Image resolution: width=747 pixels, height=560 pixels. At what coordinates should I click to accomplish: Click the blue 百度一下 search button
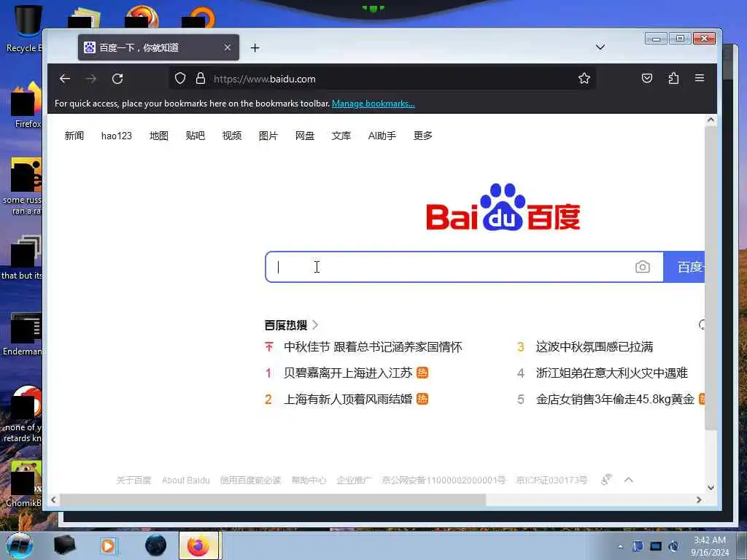pyautogui.click(x=684, y=267)
